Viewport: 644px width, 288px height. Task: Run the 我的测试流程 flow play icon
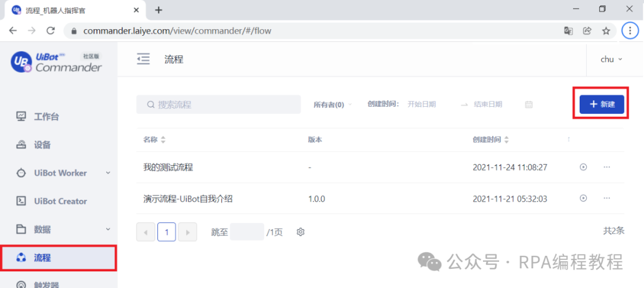tap(583, 167)
